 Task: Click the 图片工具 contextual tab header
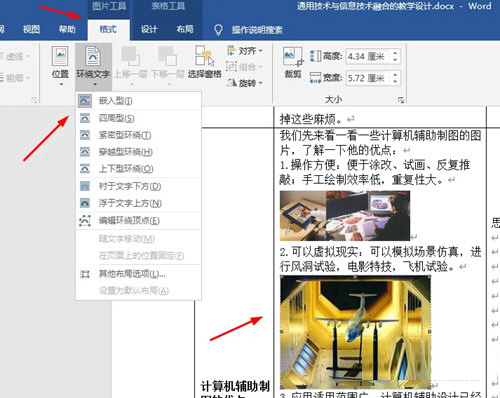point(109,6)
